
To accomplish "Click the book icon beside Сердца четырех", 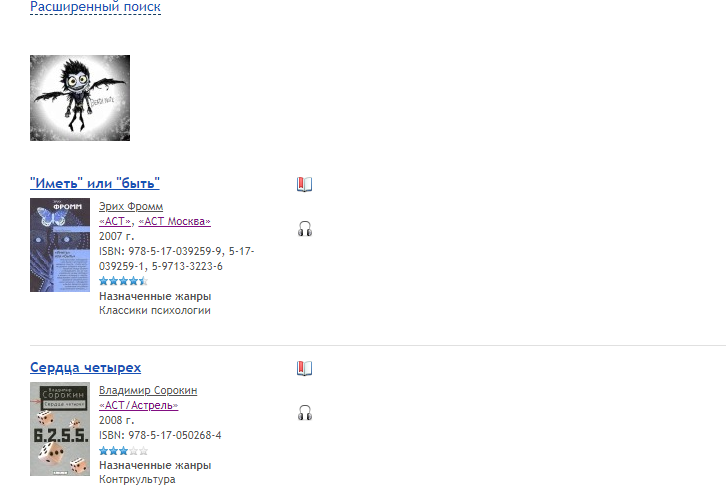I will coord(304,368).
